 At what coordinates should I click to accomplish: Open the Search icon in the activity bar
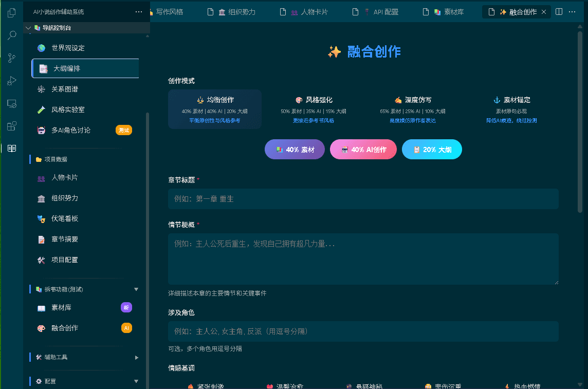tap(11, 35)
